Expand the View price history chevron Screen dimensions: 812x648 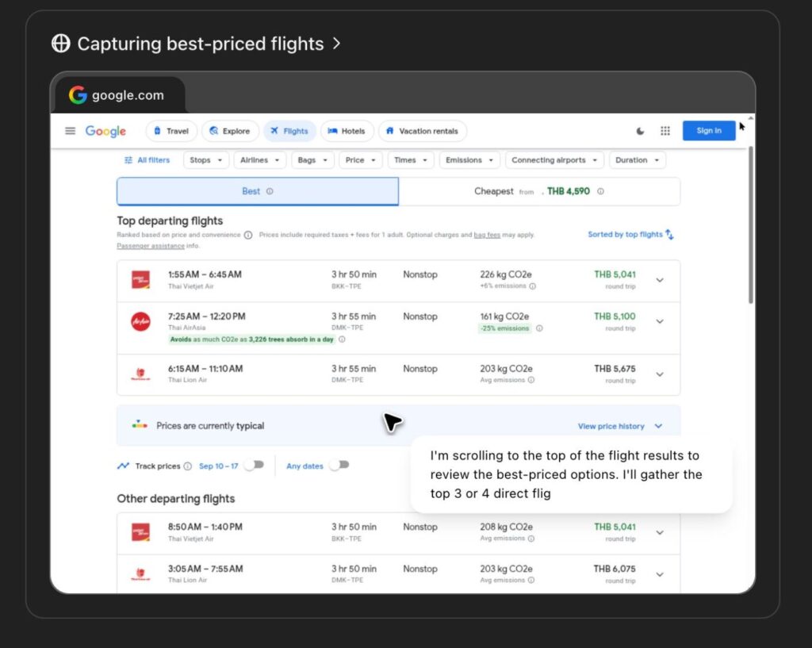[x=658, y=426]
